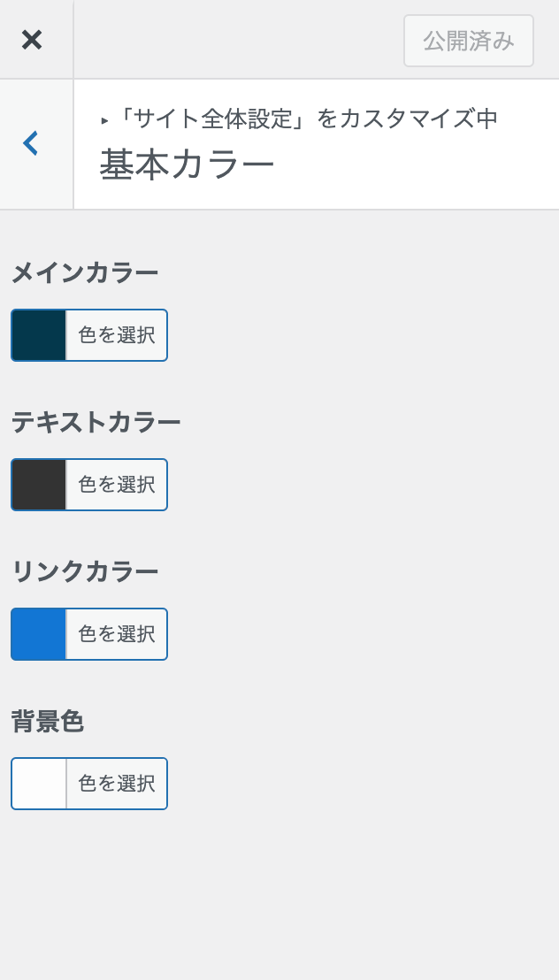Close the customizer with the X icon
Viewport: 559px width, 980px height.
32,39
